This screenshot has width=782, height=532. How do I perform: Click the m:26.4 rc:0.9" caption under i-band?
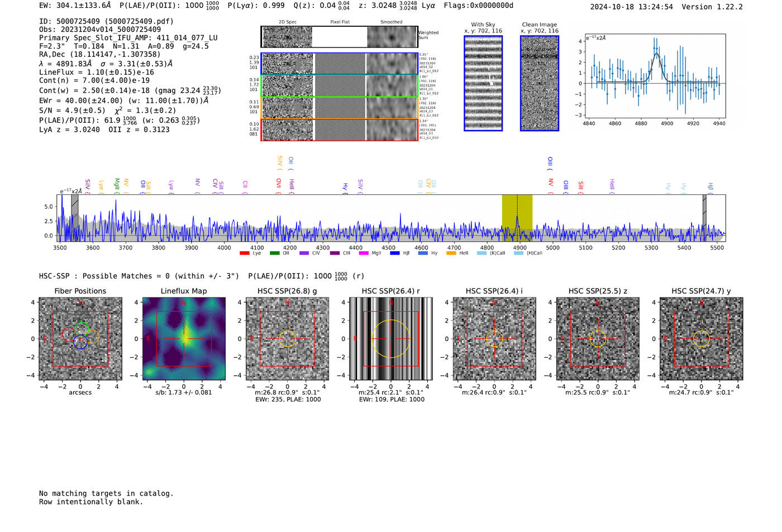coord(494,392)
